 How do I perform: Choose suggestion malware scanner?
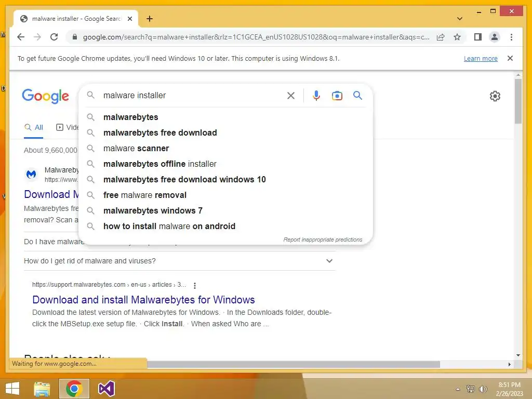pos(225,148)
